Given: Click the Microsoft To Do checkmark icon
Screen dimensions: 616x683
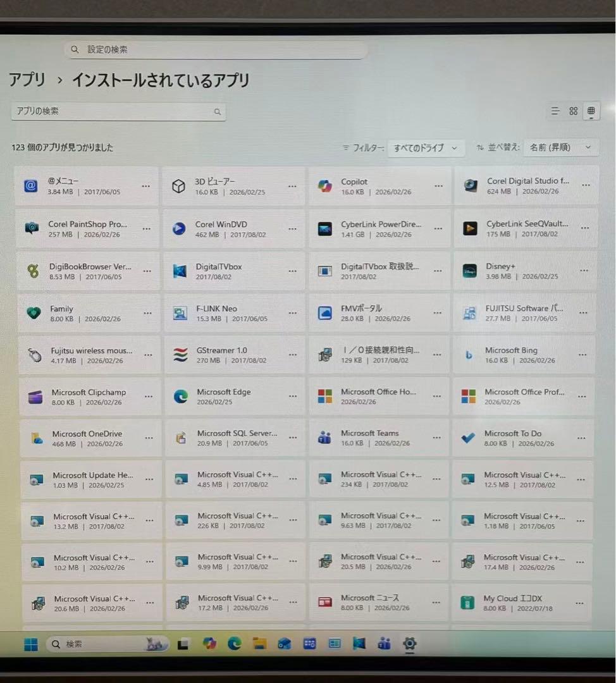Looking at the screenshot, I should pos(468,438).
